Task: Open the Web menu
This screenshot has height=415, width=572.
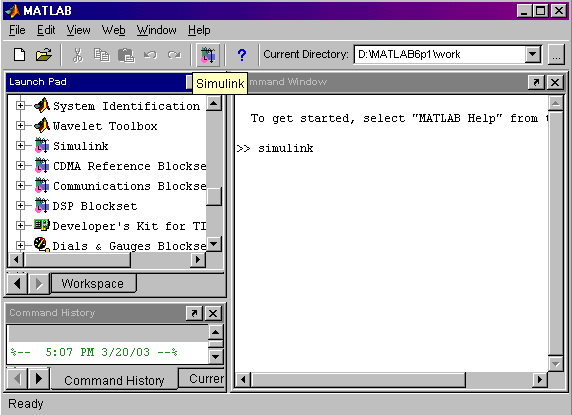Action: pos(113,30)
